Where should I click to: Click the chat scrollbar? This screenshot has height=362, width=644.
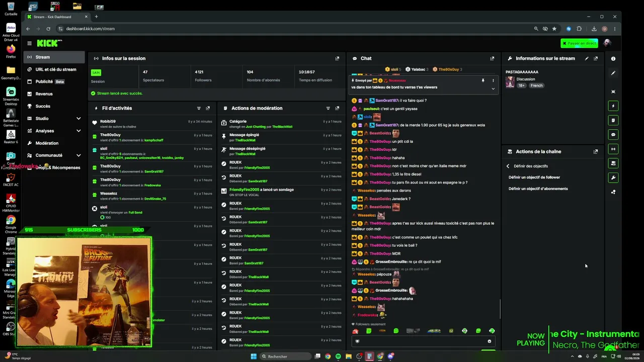coord(500,309)
